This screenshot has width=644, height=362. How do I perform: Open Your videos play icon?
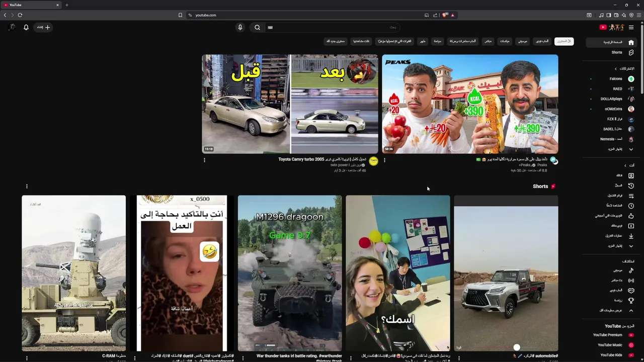(x=631, y=226)
